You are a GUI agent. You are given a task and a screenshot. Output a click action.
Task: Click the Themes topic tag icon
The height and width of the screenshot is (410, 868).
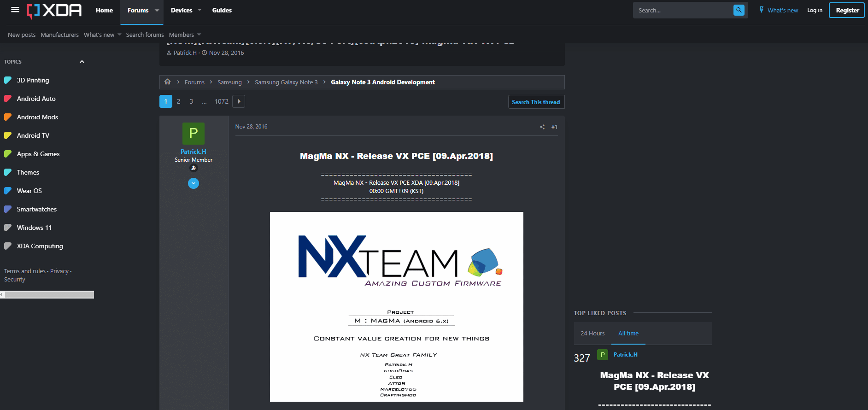(8, 172)
